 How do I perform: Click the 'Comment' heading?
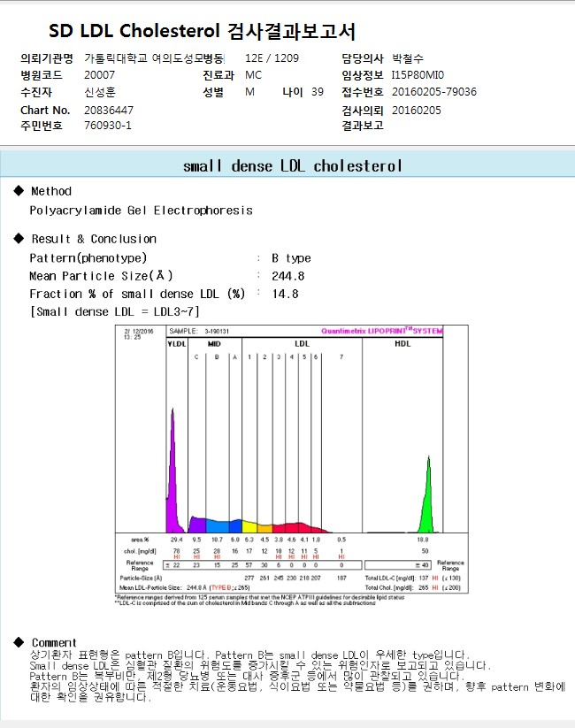coord(54,642)
